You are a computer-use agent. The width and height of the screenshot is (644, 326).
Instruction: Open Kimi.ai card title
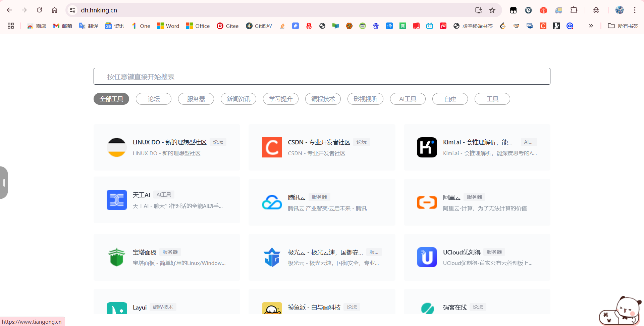478,142
